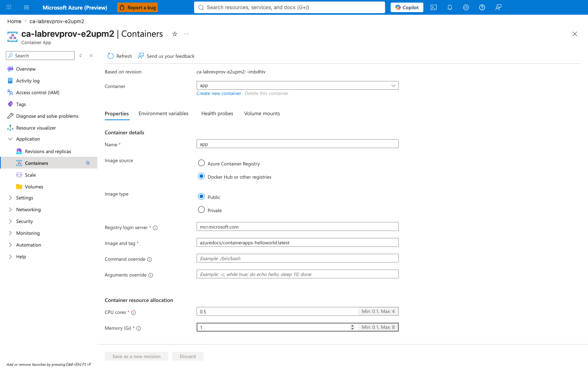
Task: Click the Registry login server info icon
Action: [155, 228]
